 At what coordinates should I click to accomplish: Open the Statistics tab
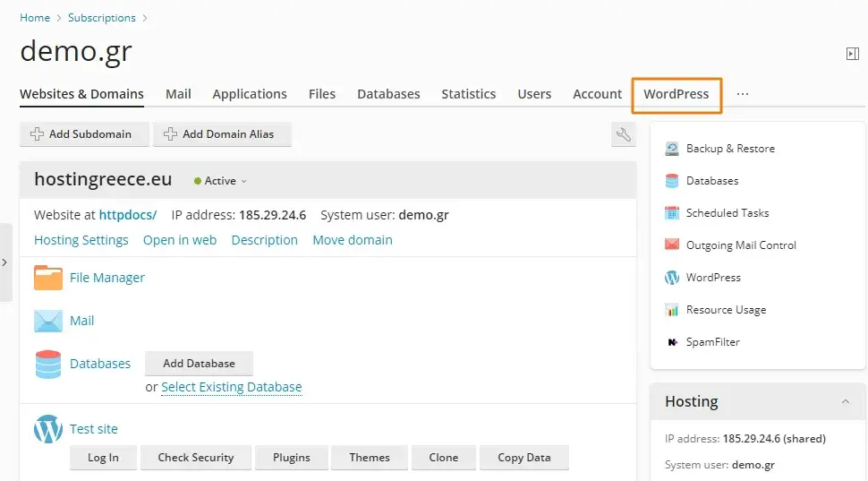(469, 94)
